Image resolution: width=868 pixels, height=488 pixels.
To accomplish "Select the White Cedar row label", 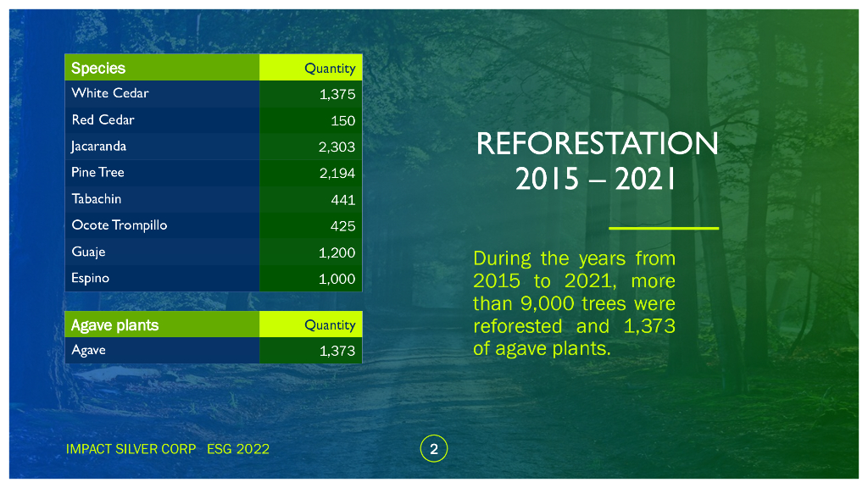I will click(x=162, y=93).
